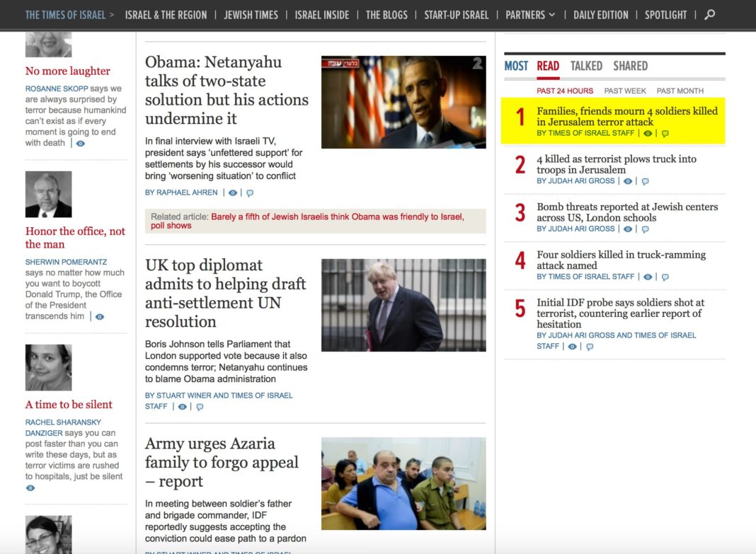Open Start-Up Israel section

(x=456, y=15)
